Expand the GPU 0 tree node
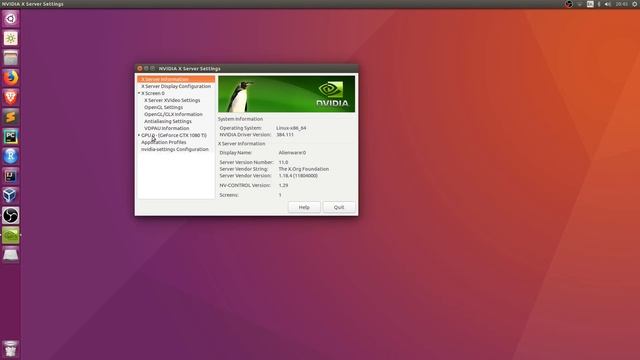640x360 pixels. (139, 135)
